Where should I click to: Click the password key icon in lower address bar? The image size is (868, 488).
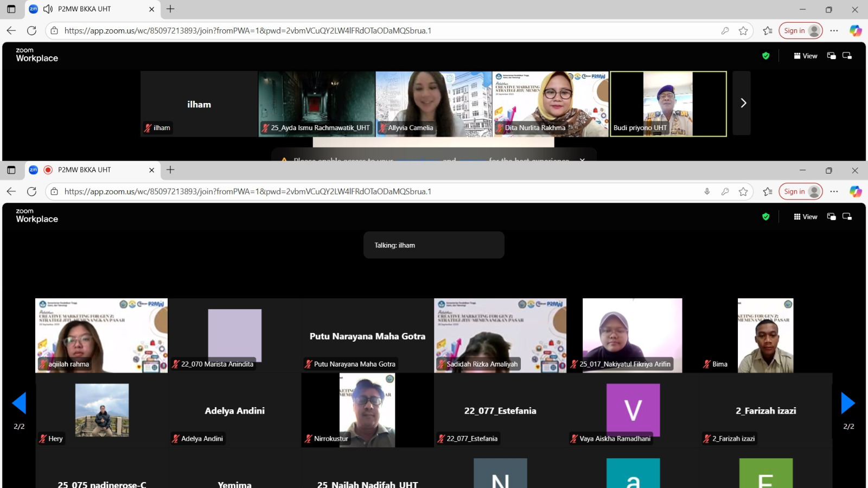pyautogui.click(x=725, y=191)
